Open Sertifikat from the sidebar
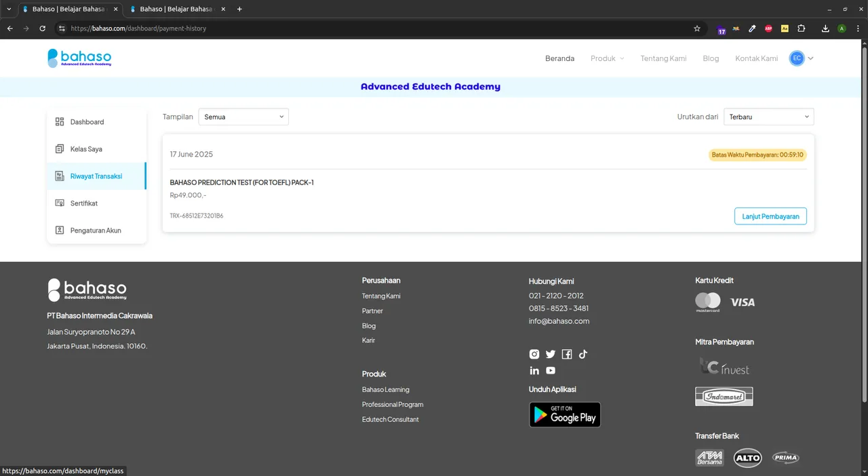This screenshot has width=868, height=476. click(84, 203)
